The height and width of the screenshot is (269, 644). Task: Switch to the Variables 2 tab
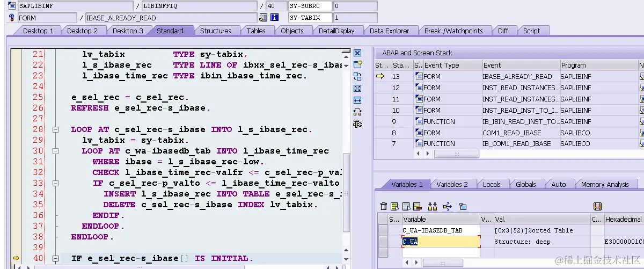coord(452,184)
